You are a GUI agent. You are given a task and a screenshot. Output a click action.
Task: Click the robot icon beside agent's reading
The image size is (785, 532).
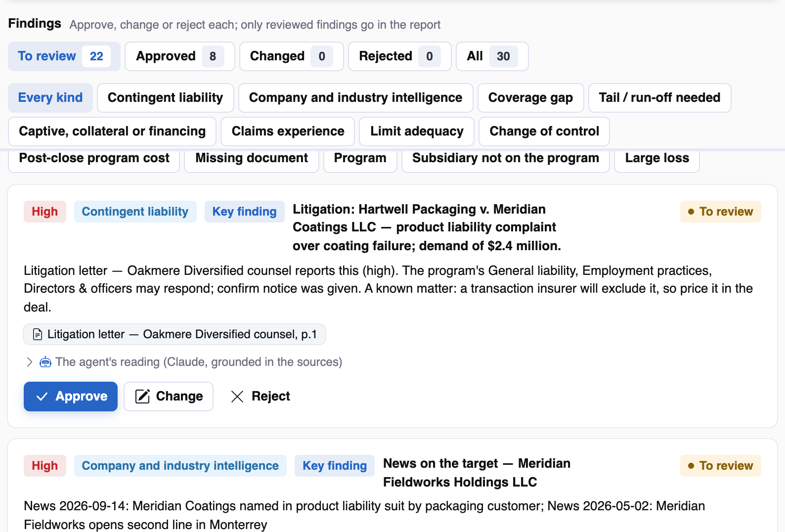(45, 362)
